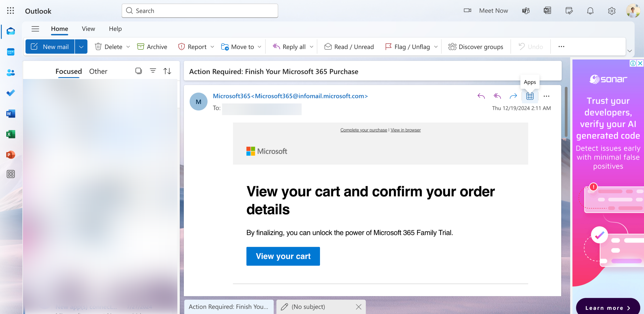Launch the Excel app icon
Image resolution: width=644 pixels, height=314 pixels.
(11, 134)
